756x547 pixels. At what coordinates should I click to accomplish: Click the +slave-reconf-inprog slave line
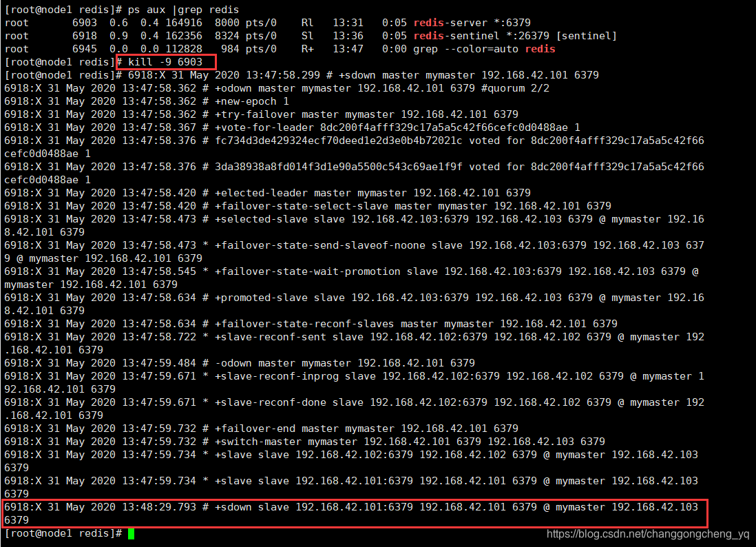coord(355,382)
